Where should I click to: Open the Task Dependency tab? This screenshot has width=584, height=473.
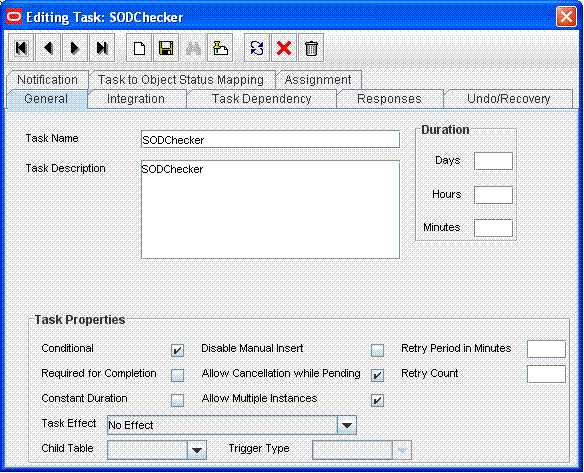pos(261,99)
